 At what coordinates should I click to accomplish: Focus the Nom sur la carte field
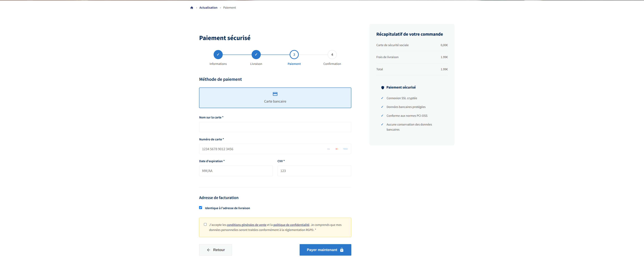(275, 127)
